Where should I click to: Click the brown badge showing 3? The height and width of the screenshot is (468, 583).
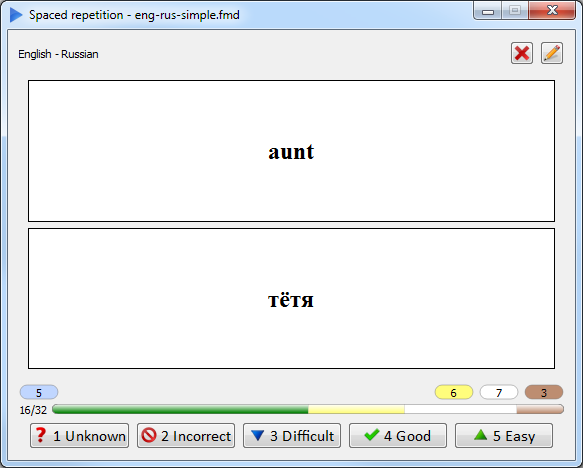tap(544, 393)
